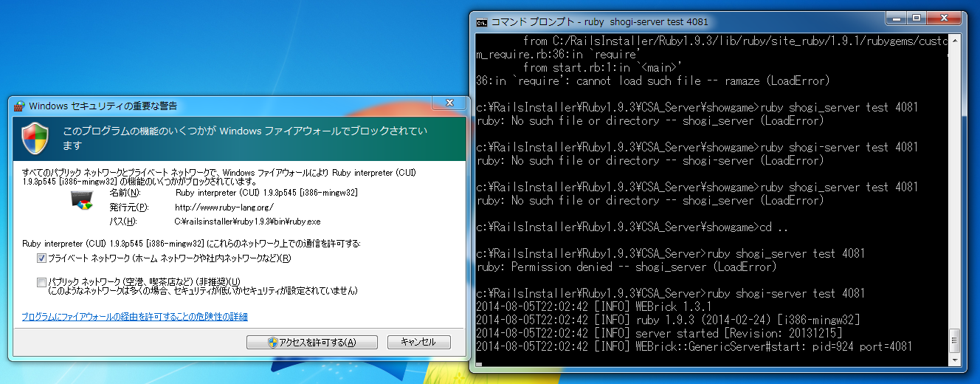
Task: Click the 'cannot load such file -- ramaze' line
Action: 653,80
